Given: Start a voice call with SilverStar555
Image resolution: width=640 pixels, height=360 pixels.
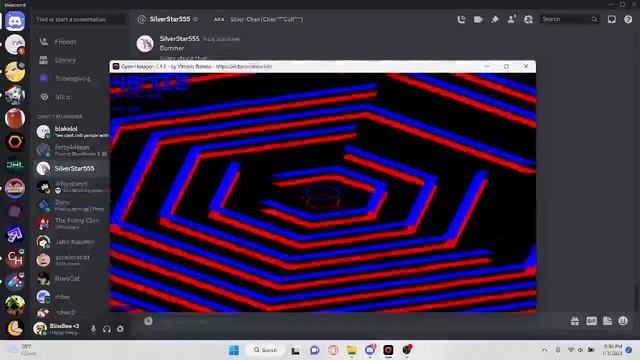Looking at the screenshot, I should point(462,19).
